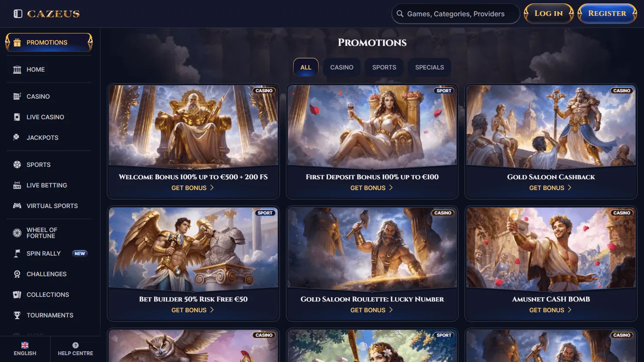Click the Spin Rally flag icon
This screenshot has width=644, height=362.
(17, 253)
